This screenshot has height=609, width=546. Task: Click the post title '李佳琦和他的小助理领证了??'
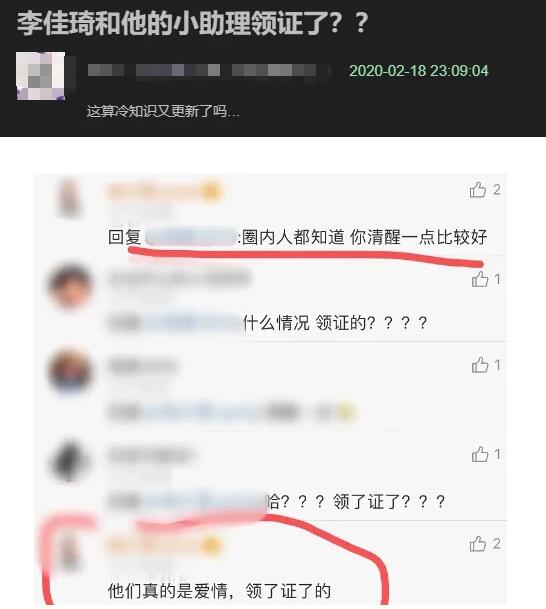[192, 24]
